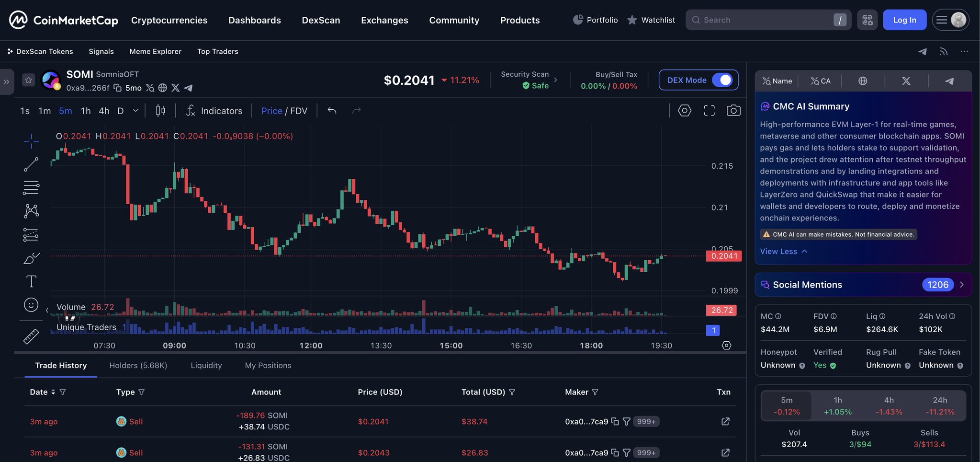Select the crosshair cursor tool
The image size is (980, 462).
tap(31, 140)
